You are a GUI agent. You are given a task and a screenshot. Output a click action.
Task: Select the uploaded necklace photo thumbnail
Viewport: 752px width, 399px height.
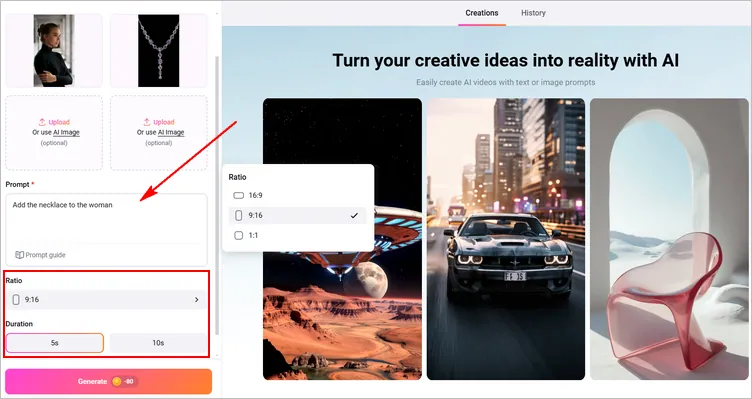click(159, 50)
